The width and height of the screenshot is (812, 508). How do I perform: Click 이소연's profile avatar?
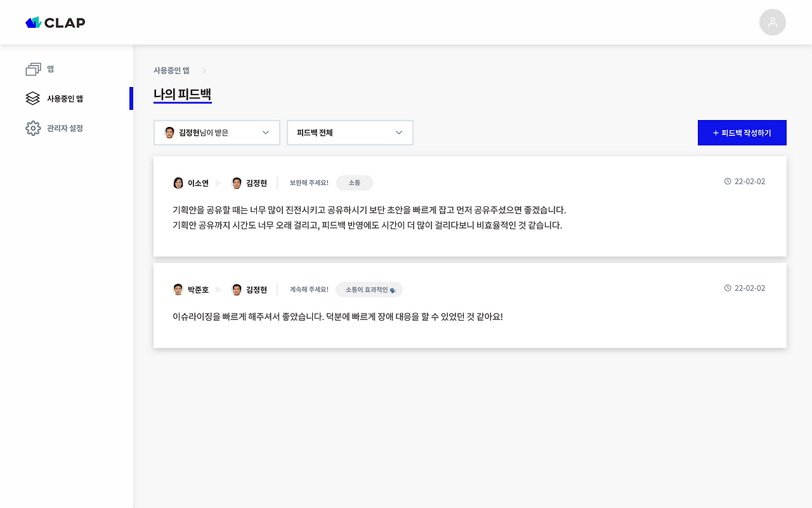coord(178,183)
